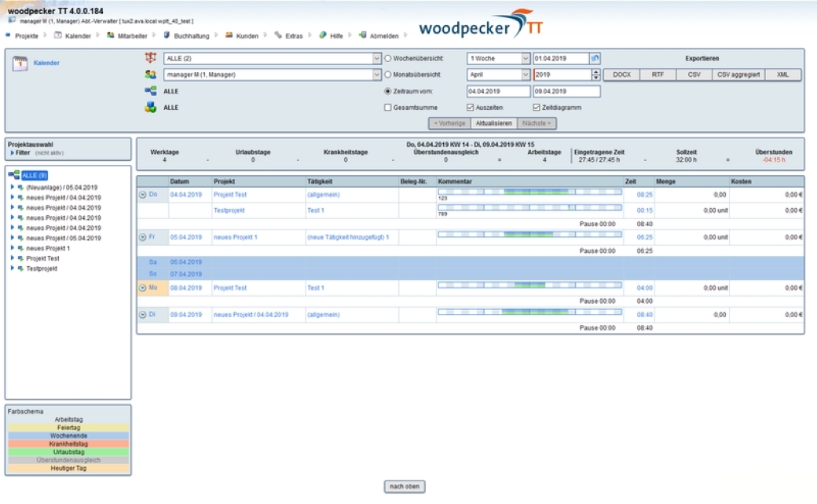Click the project hierarchy icon beside ALLE (2) dropdown
The image size is (817, 504).
[151, 58]
